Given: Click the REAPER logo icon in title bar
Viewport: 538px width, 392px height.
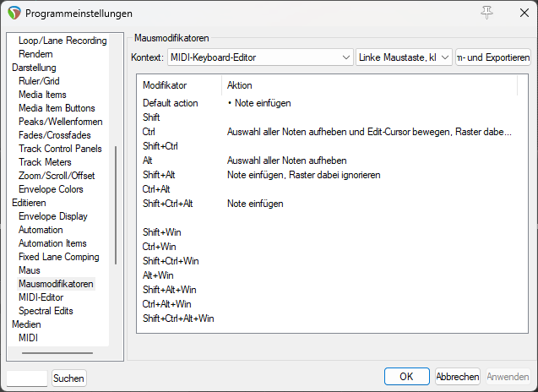Looking at the screenshot, I should (x=14, y=14).
